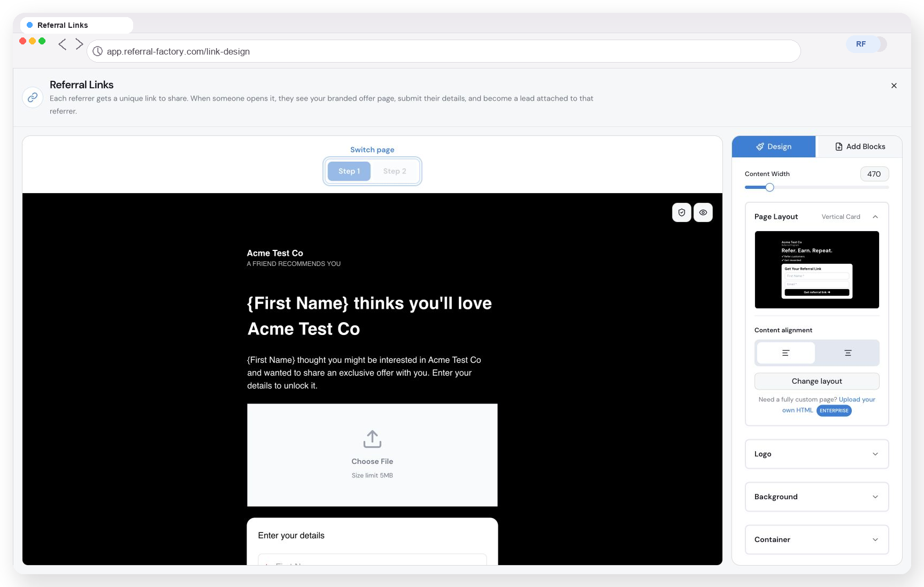Expand the Background section

tap(817, 497)
